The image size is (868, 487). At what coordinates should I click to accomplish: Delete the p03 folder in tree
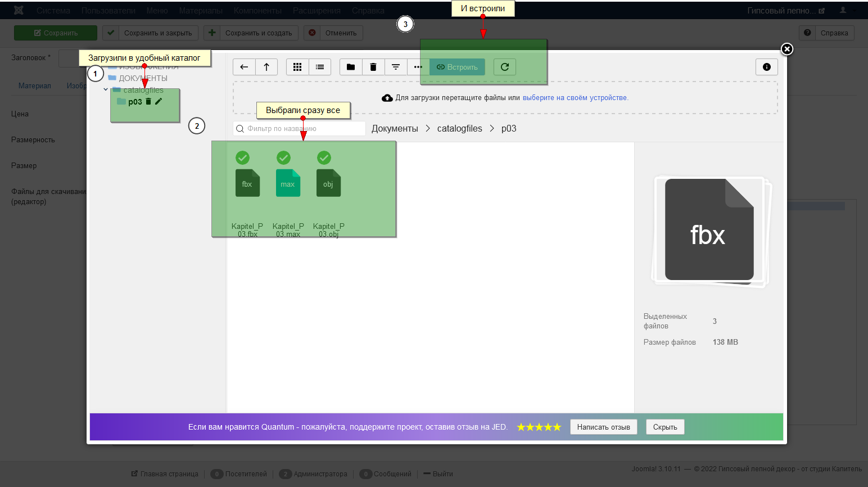[x=148, y=101]
